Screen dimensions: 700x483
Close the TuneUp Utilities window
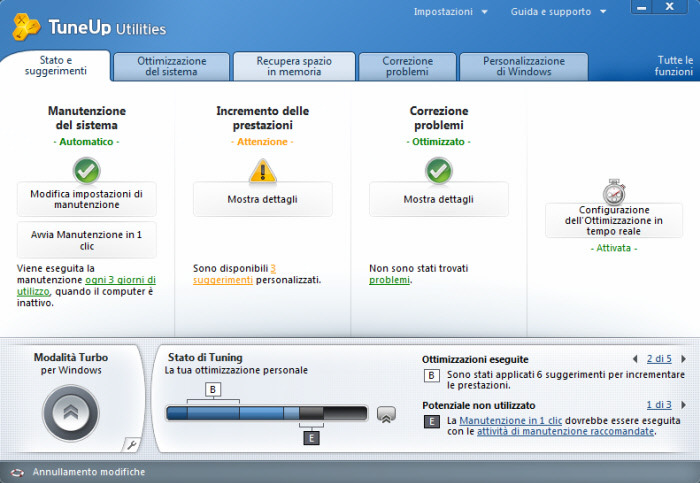point(670,7)
